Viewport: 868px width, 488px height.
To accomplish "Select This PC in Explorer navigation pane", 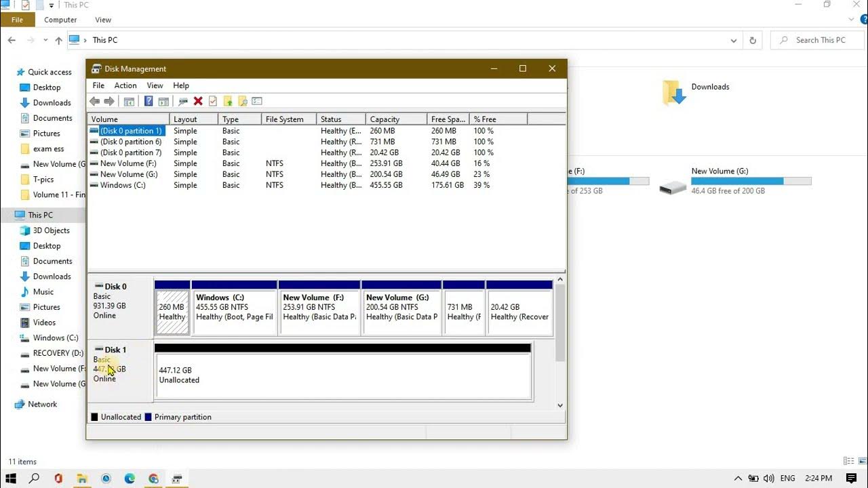I will [x=40, y=215].
